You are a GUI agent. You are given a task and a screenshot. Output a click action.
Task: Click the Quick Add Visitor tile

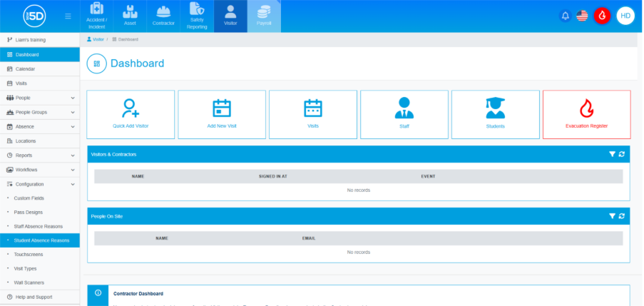click(131, 114)
